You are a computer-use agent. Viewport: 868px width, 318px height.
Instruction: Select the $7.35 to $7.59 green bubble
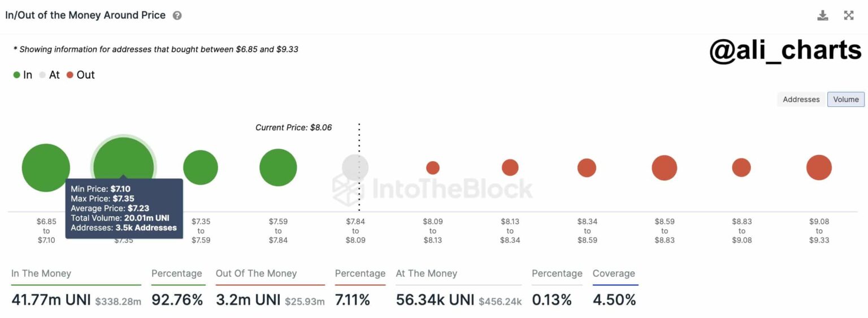tap(201, 167)
